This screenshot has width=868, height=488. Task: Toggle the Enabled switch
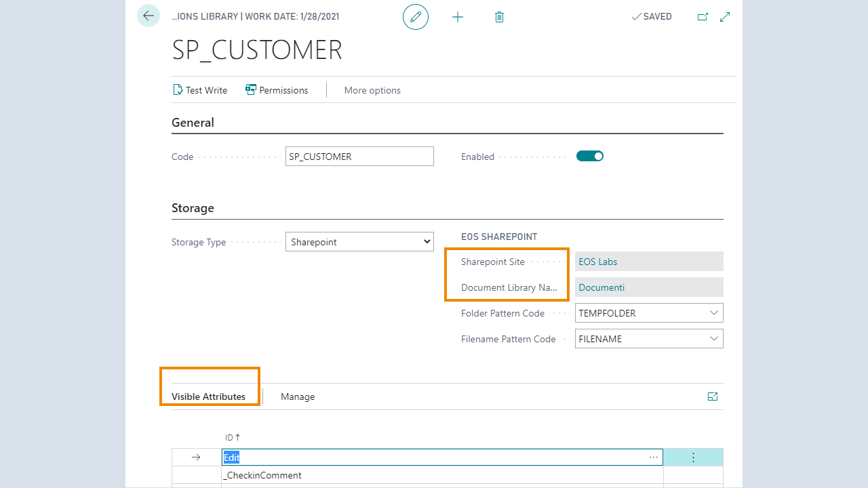tap(590, 156)
